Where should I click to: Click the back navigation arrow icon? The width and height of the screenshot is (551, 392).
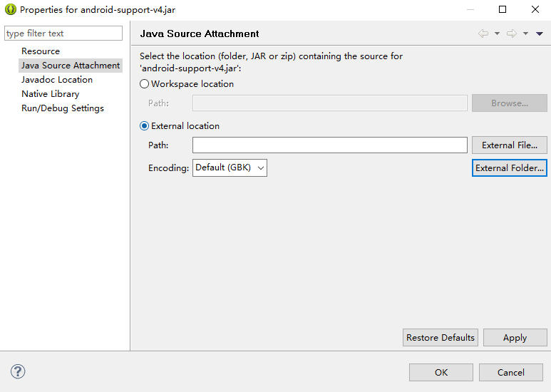tap(483, 33)
